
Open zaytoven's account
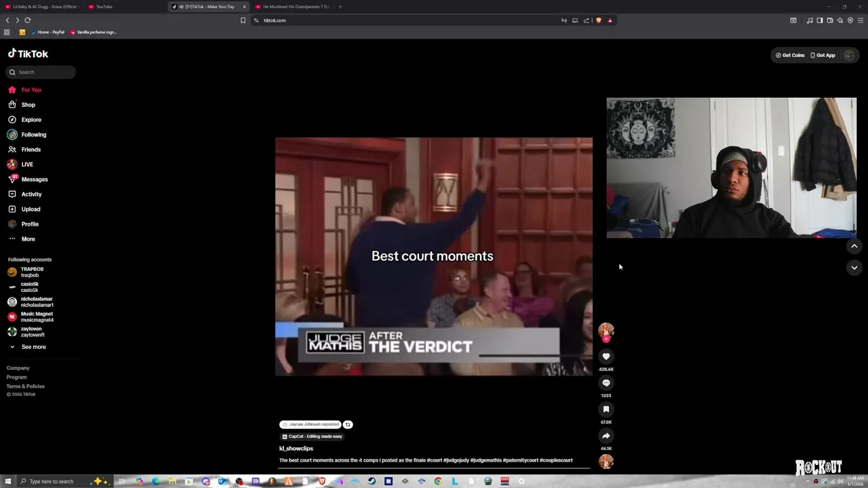(x=26, y=331)
